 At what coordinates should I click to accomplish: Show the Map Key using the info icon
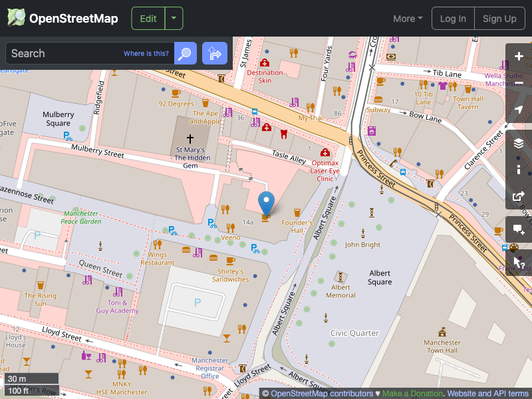519,170
